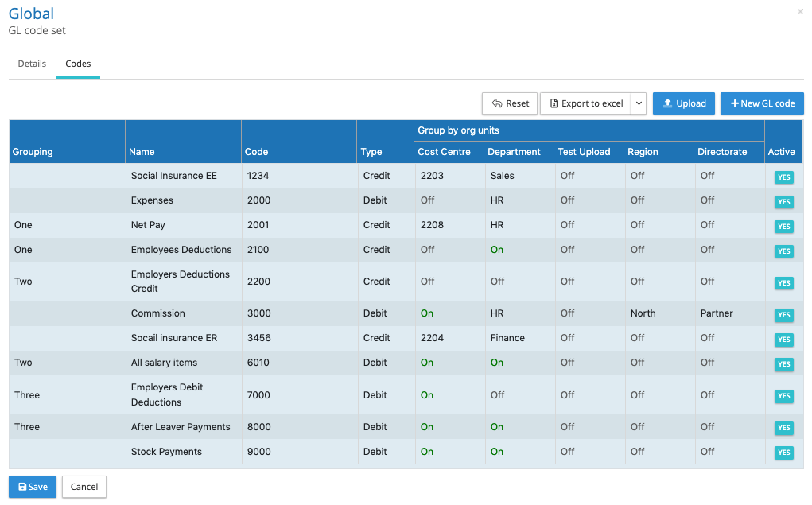Select the Codes tab
The image size is (812, 505).
point(78,64)
